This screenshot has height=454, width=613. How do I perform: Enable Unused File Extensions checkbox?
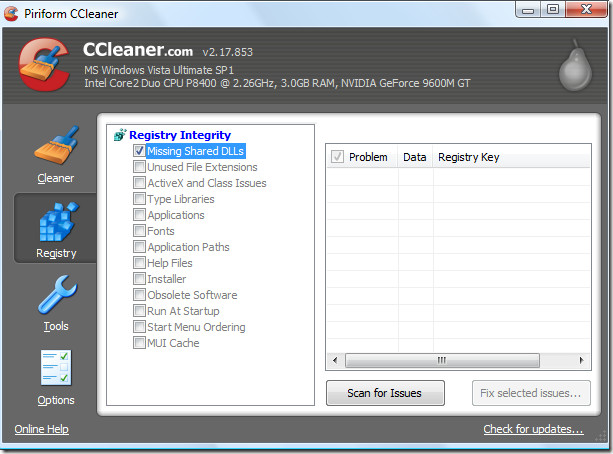click(x=139, y=167)
